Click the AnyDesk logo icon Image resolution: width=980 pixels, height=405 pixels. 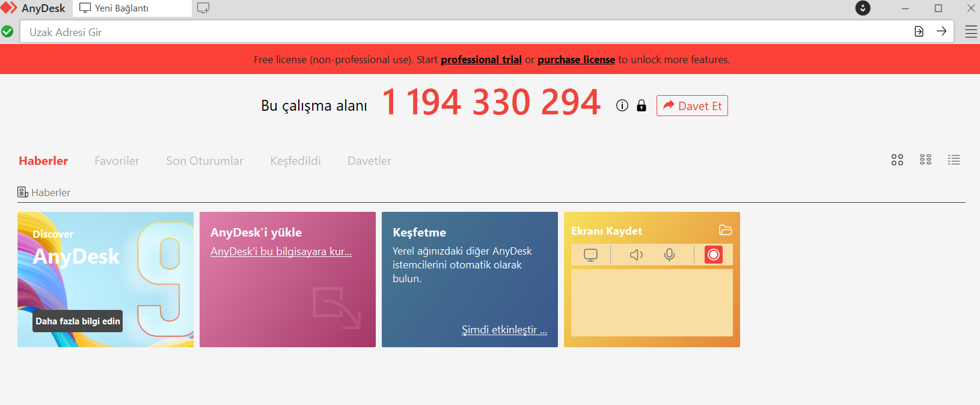[x=9, y=8]
